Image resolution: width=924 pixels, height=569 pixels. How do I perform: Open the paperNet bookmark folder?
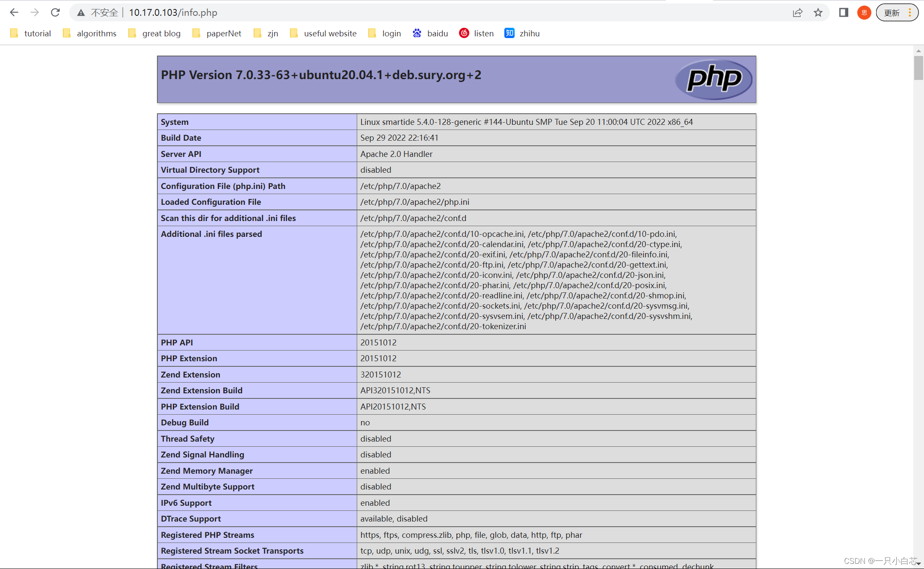coord(216,33)
